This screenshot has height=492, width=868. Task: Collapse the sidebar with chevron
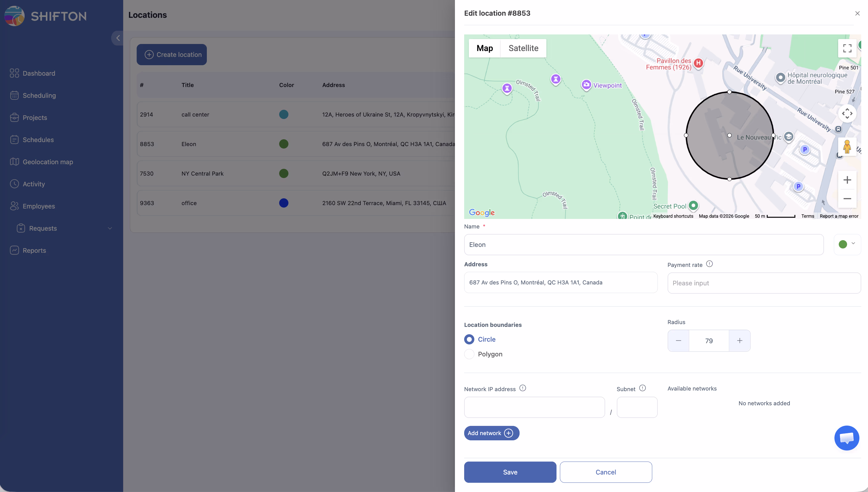(118, 38)
